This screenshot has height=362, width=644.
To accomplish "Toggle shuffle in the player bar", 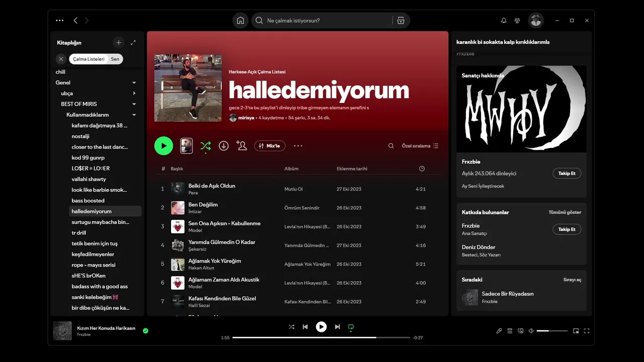I will [x=291, y=327].
